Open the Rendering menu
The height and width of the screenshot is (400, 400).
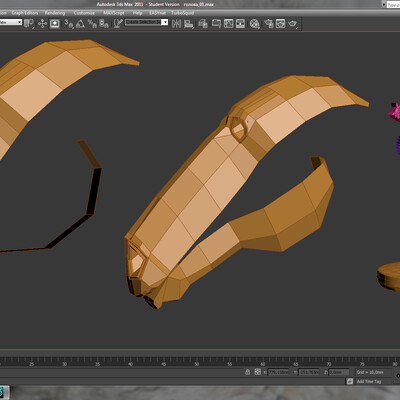(x=55, y=13)
